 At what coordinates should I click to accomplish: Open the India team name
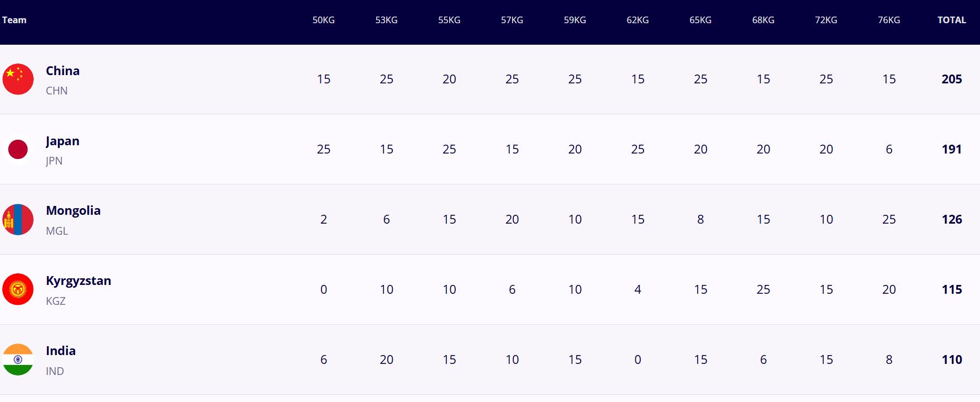61,351
